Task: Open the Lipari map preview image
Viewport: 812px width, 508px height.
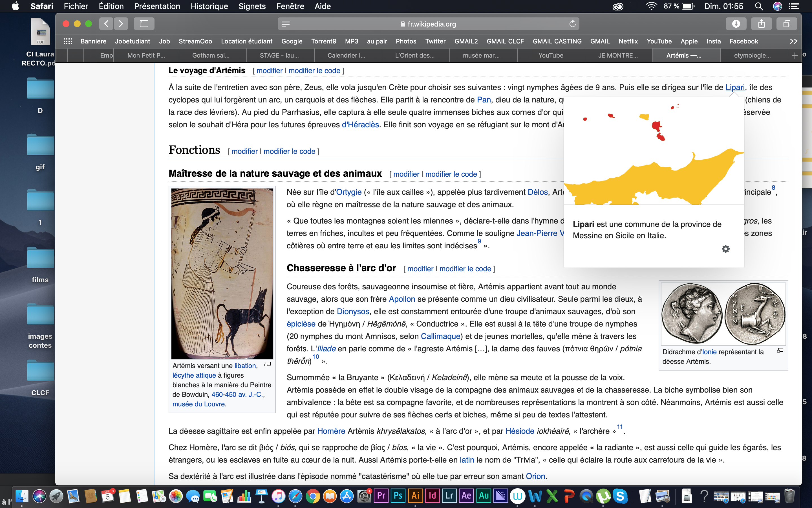Action: point(654,150)
